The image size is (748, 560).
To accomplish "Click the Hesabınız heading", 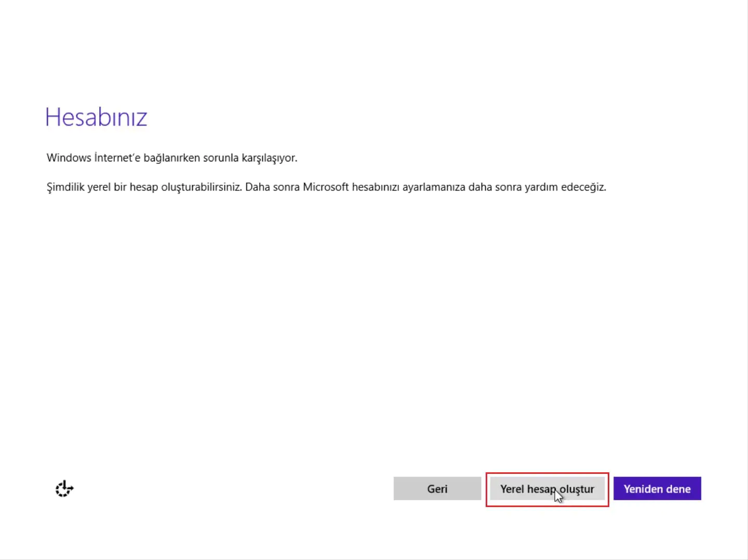I will (x=96, y=117).
